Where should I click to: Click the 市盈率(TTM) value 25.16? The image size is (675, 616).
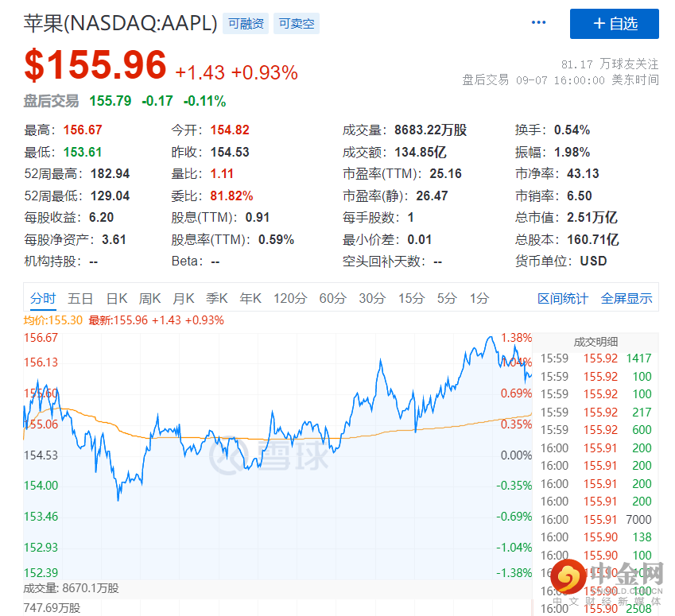(445, 174)
